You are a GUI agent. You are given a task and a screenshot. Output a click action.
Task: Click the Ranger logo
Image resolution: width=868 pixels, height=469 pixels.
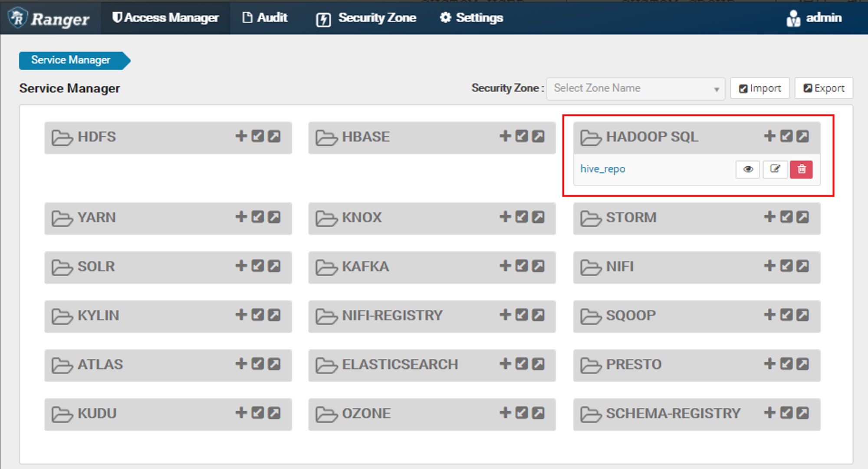49,18
